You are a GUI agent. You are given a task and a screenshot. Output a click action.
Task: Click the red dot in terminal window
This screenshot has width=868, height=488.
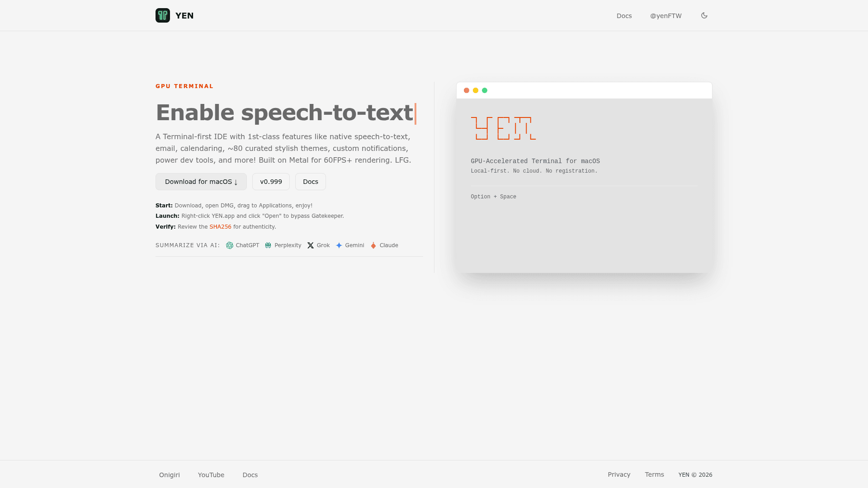click(467, 90)
